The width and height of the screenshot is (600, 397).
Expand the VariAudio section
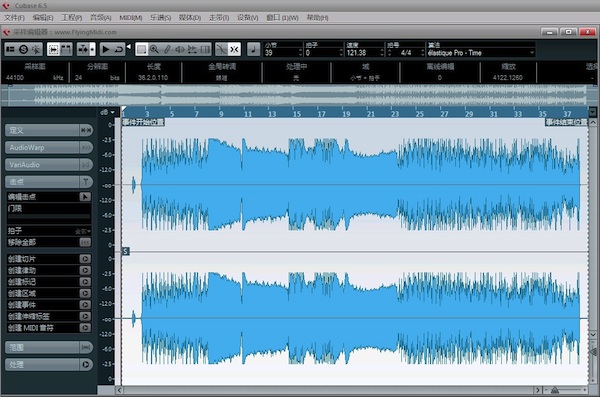point(49,165)
